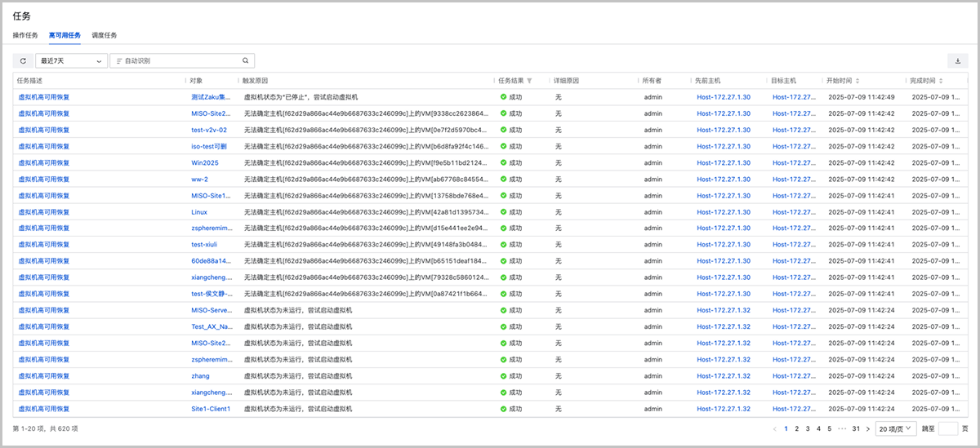980x448 pixels.
Task: Click the search magnifier icon
Action: 245,61
